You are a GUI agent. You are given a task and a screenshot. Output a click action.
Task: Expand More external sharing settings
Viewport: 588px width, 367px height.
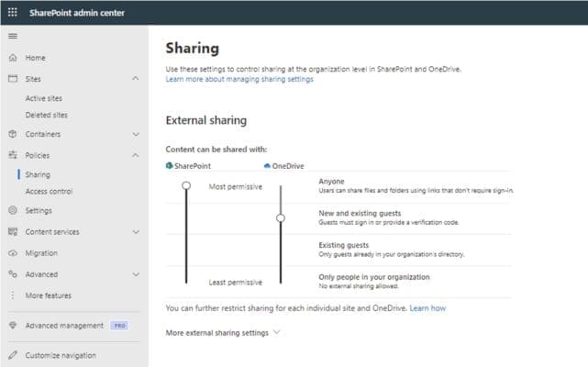tap(223, 333)
